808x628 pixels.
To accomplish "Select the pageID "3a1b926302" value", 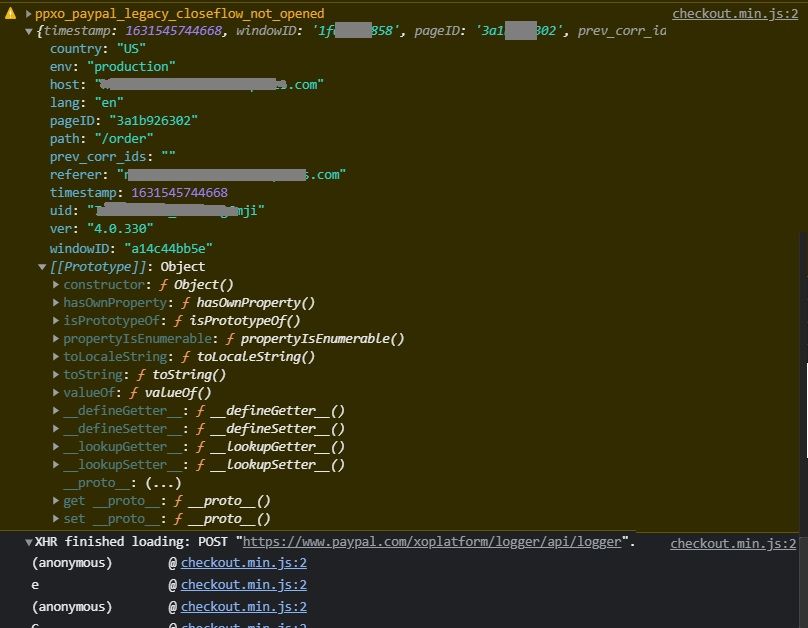I will coord(153,121).
